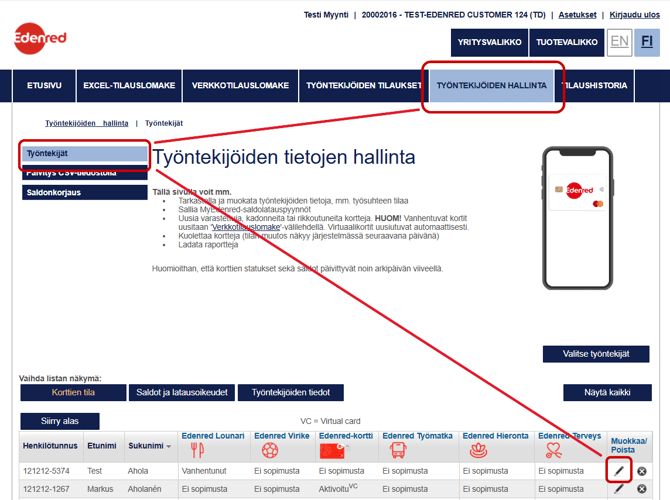Click the Edenred Työmatka bus icon
The height and width of the screenshot is (500, 670).
point(398,450)
